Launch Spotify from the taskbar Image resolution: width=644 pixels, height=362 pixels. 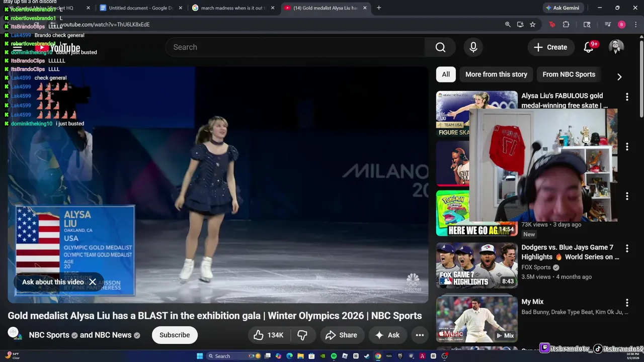pos(334,356)
